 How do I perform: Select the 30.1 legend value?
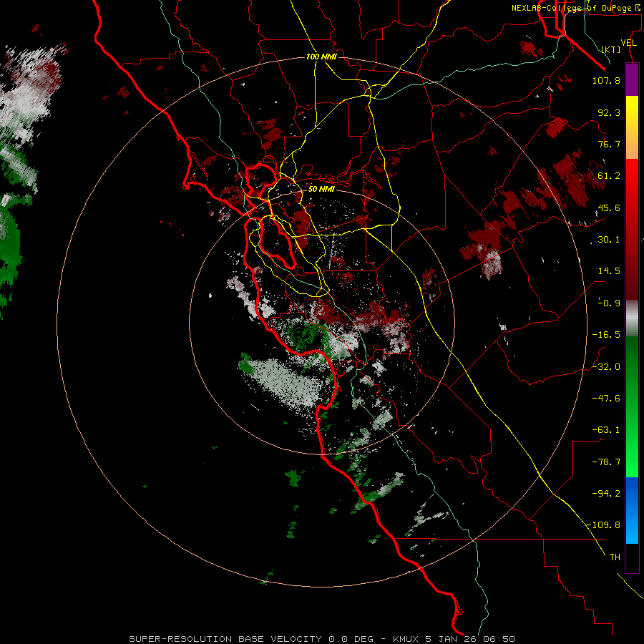click(609, 240)
